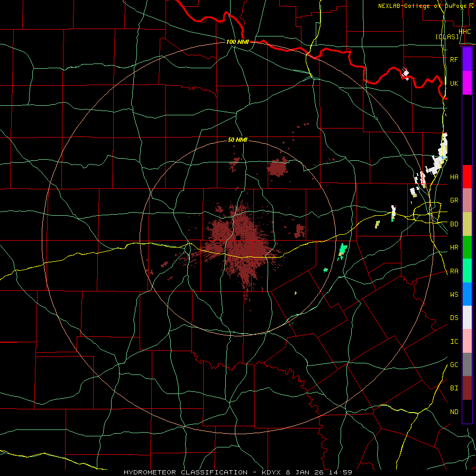This screenshot has width=476, height=476.
Task: Click the green rain echo east of radar
Action: pyautogui.click(x=342, y=251)
